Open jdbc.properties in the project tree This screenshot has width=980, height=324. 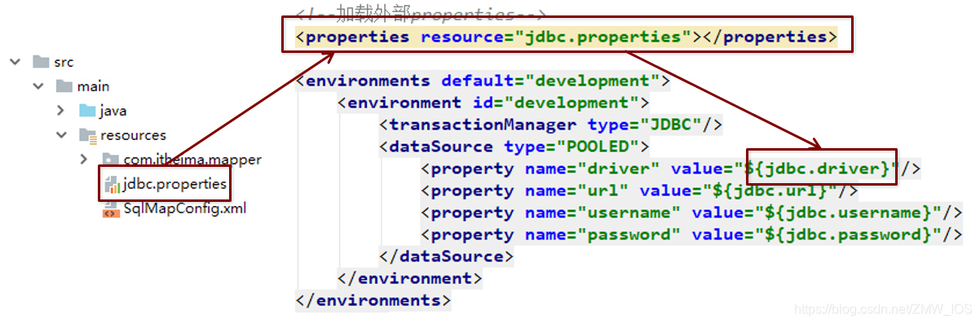(174, 184)
